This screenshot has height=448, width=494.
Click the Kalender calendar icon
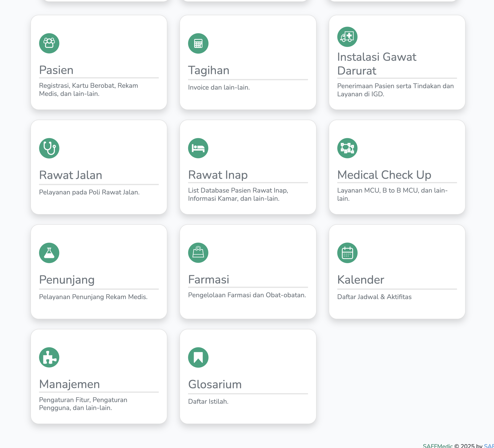pyautogui.click(x=347, y=253)
